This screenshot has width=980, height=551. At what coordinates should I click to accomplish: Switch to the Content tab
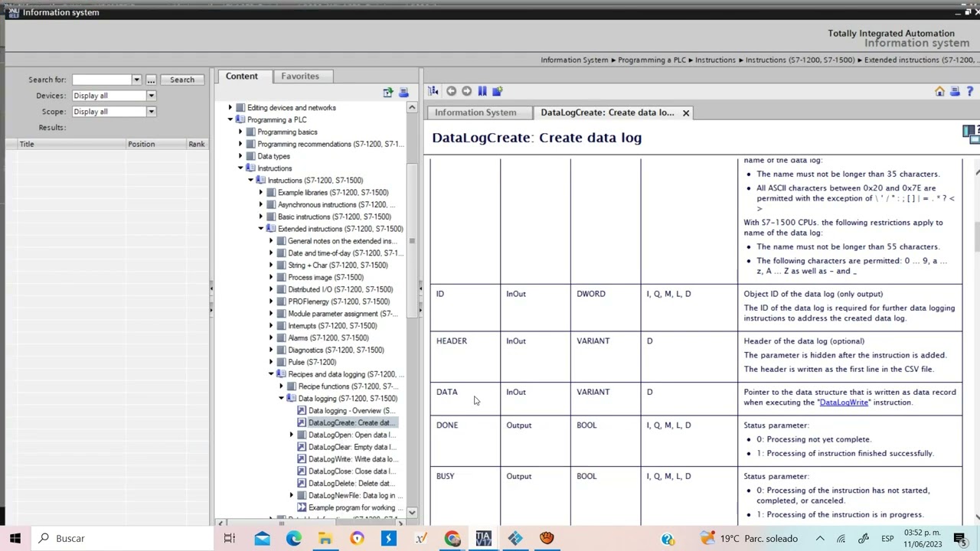242,77
